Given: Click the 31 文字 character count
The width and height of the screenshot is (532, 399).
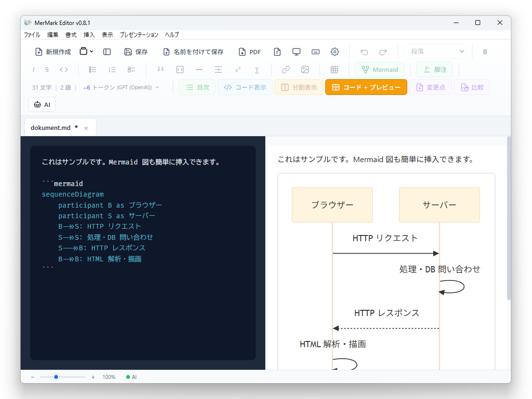Looking at the screenshot, I should 42,88.
